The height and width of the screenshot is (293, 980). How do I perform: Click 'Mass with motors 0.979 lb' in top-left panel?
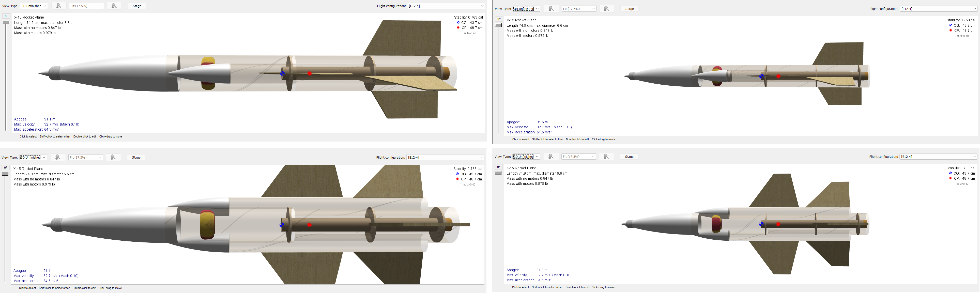[35, 33]
